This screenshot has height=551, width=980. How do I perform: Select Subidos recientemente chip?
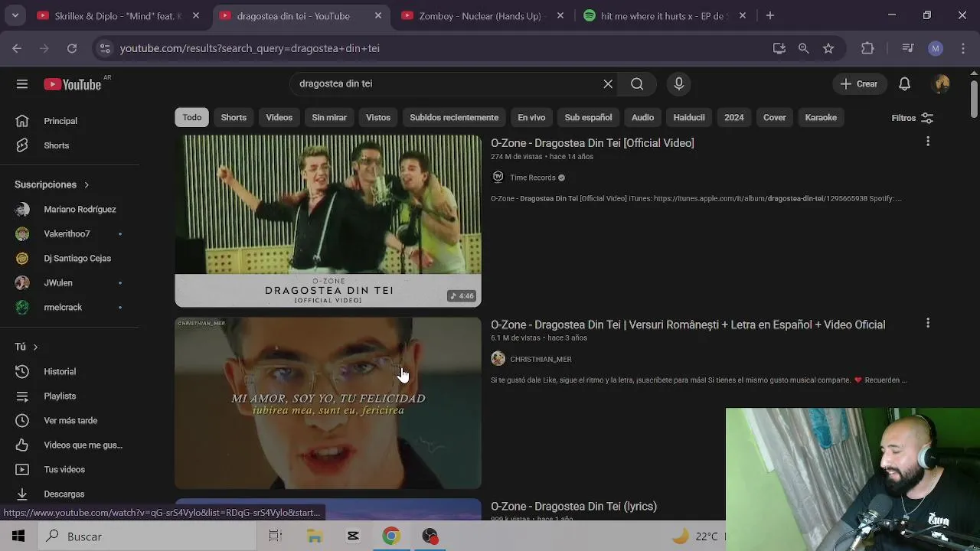[454, 117]
